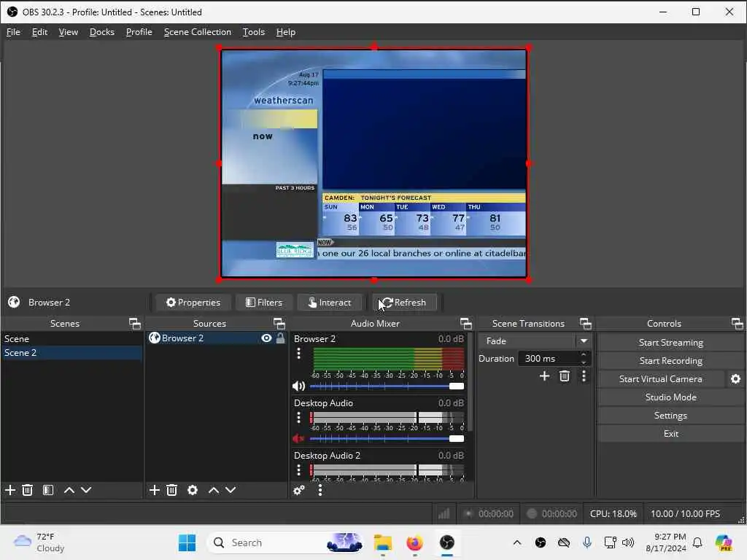The height and width of the screenshot is (560, 747).
Task: Open Browser 2 audio options dots
Action: click(298, 354)
